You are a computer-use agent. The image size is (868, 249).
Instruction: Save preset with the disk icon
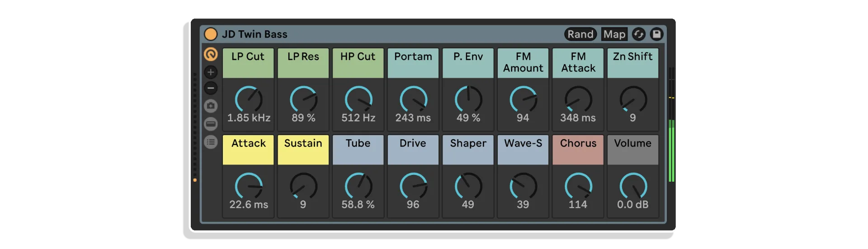coord(656,34)
